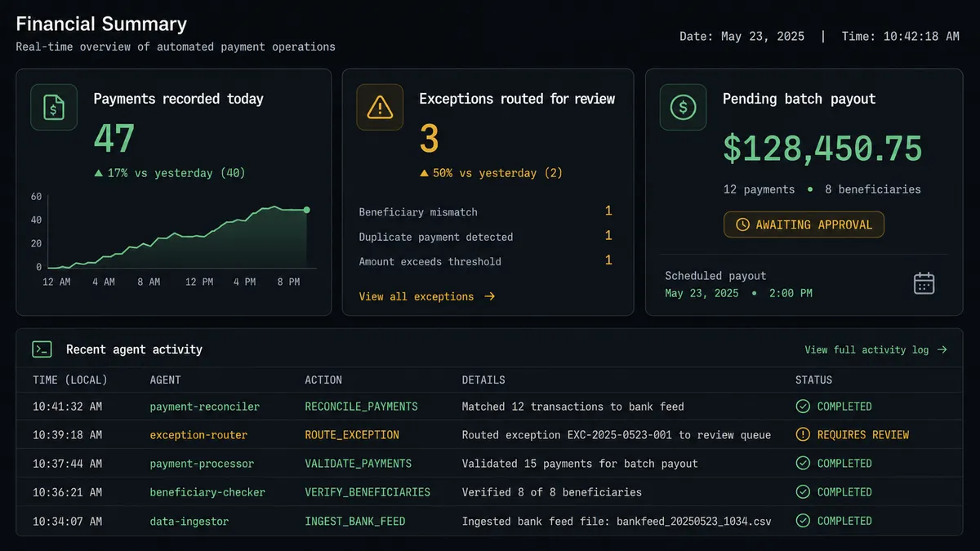980x551 pixels.
Task: Click the terminal icon beside Recent agent activity
Action: [42, 349]
